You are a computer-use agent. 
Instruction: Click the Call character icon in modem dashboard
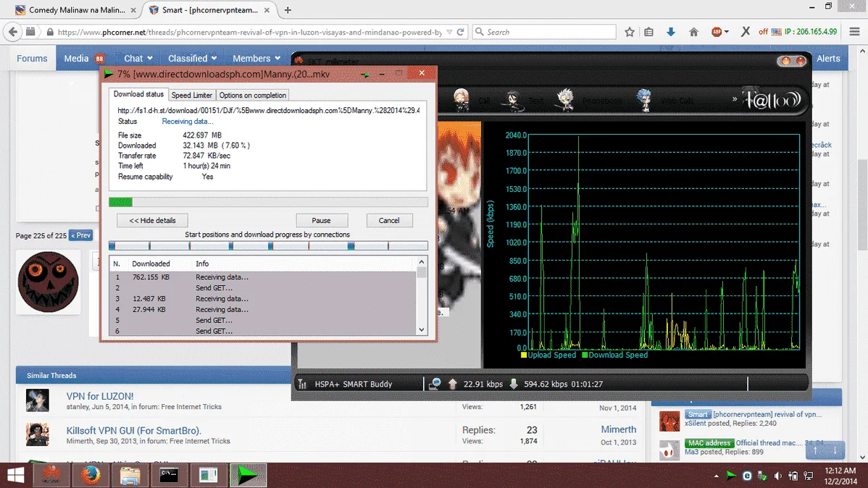click(x=461, y=100)
